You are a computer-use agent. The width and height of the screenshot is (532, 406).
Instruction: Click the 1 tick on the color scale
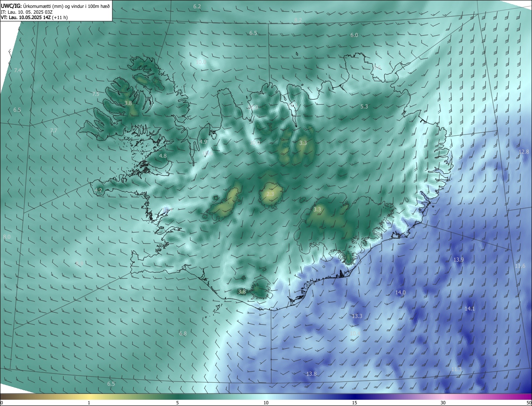click(x=89, y=403)
